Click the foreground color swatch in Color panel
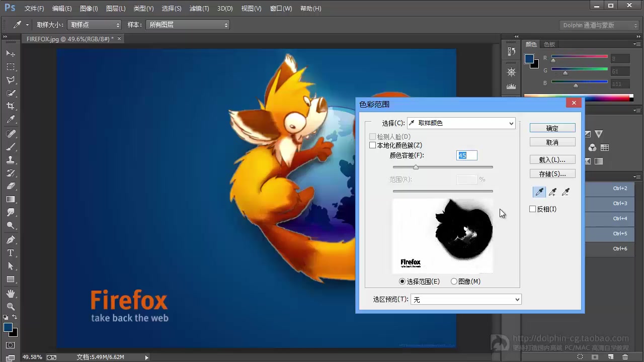Image resolution: width=644 pixels, height=362 pixels. [x=529, y=59]
